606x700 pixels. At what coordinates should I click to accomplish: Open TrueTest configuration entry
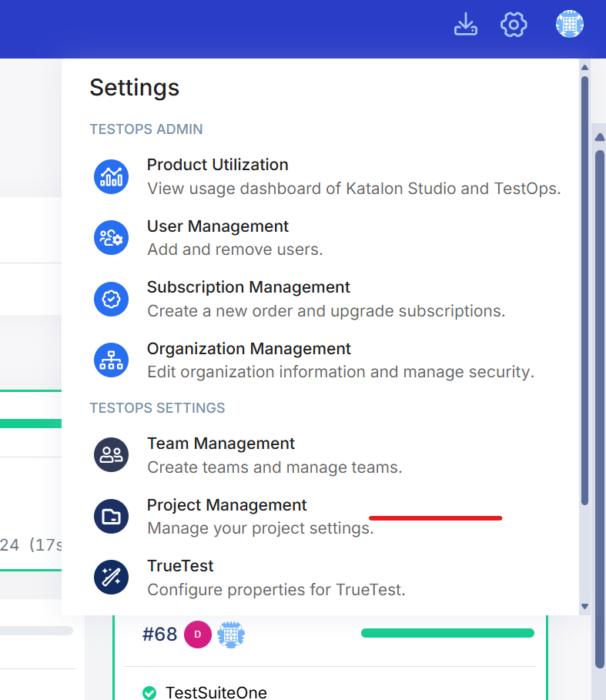[180, 566]
